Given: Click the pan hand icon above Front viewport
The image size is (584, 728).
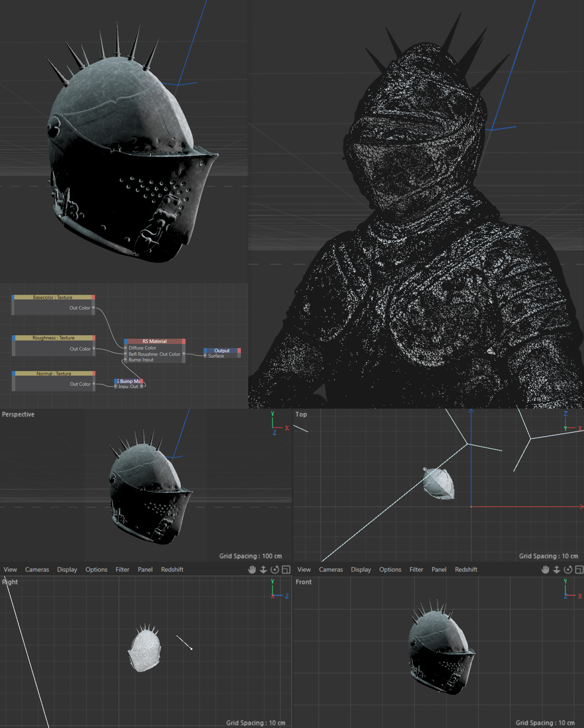Looking at the screenshot, I should [545, 570].
